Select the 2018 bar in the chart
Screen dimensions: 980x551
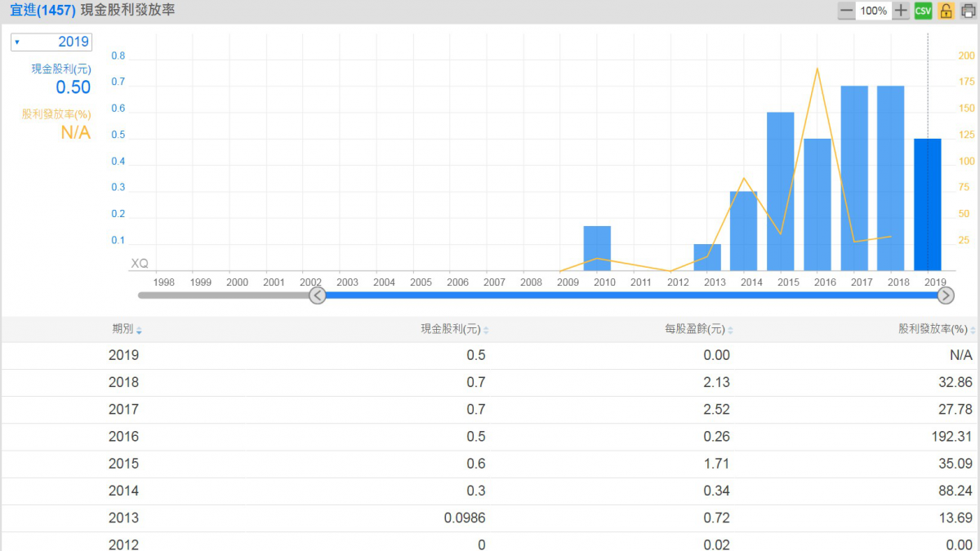click(891, 178)
